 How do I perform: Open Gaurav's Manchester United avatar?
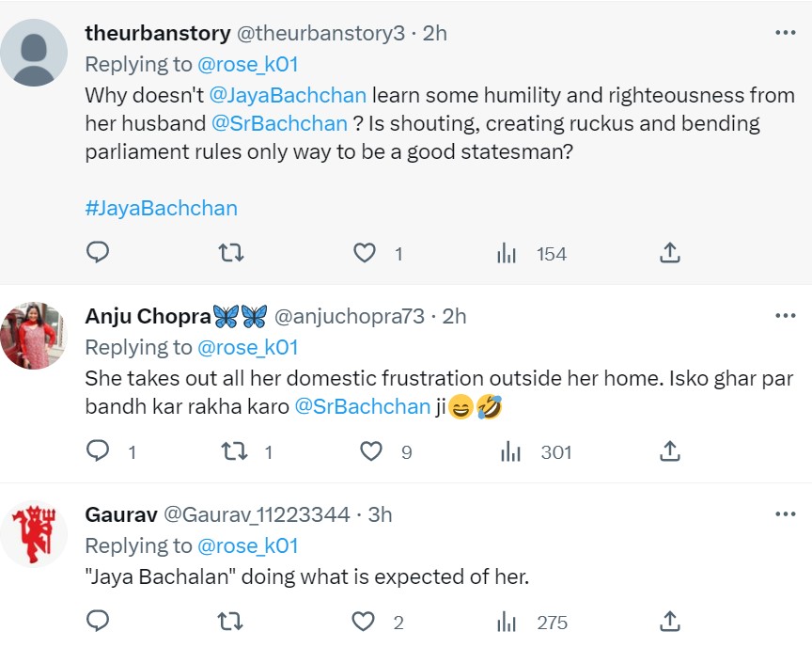click(34, 534)
